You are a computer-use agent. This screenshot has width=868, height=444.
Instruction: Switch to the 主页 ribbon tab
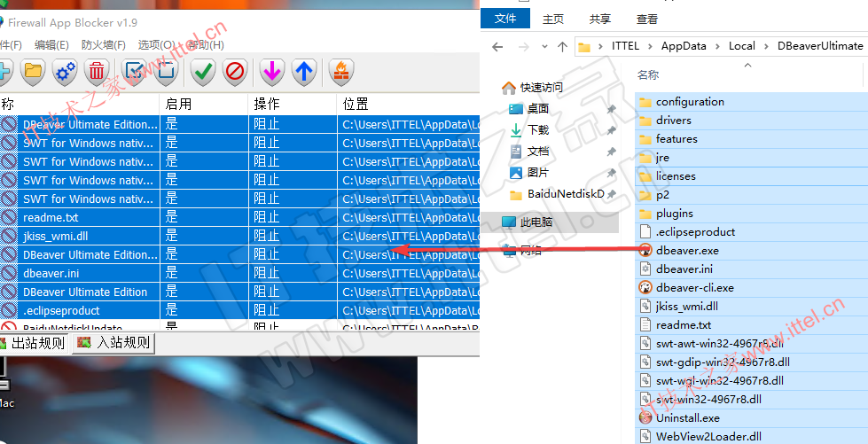(553, 19)
